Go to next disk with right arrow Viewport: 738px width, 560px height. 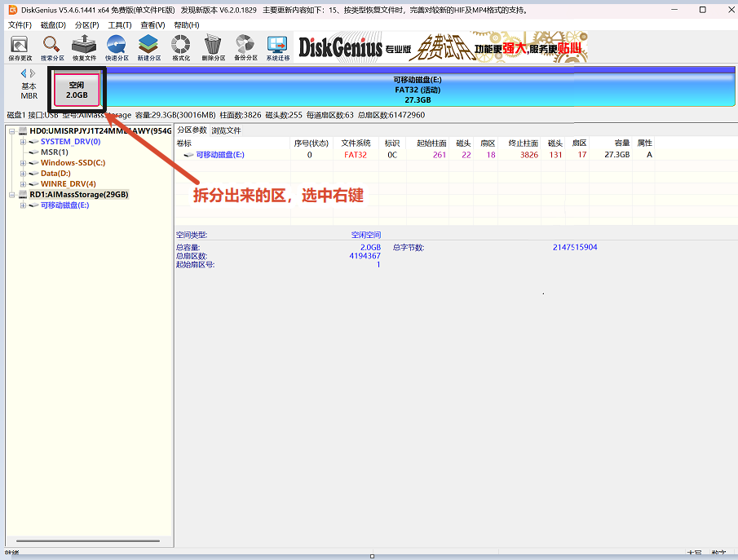click(33, 73)
